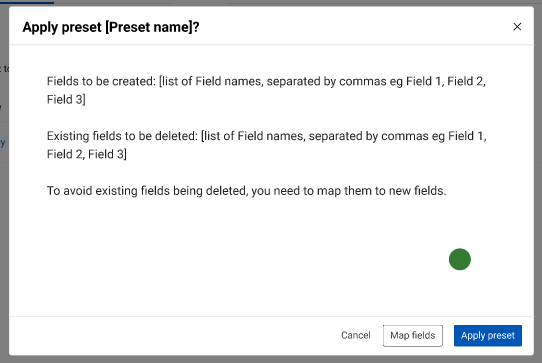
Task: Close the Apply preset dialog with X
Action: [x=517, y=27]
